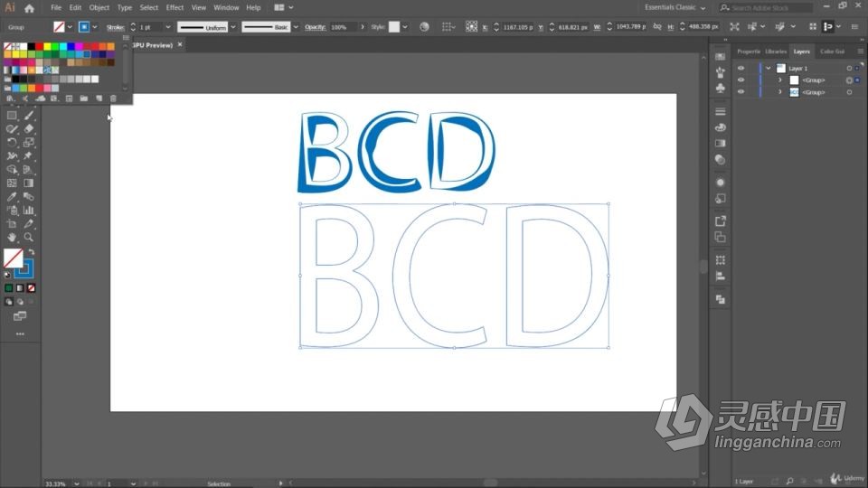Click target circle of Layer 1
The height and width of the screenshot is (488, 868).
(x=849, y=68)
